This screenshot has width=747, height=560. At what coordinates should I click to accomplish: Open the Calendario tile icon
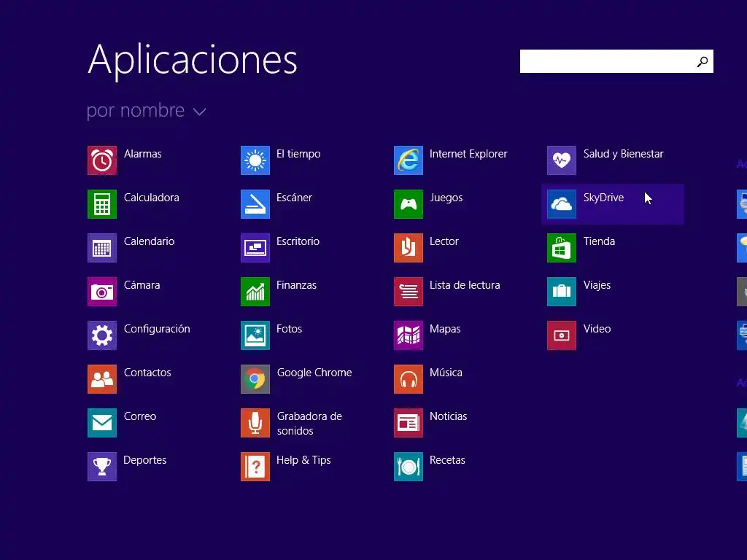tap(102, 248)
